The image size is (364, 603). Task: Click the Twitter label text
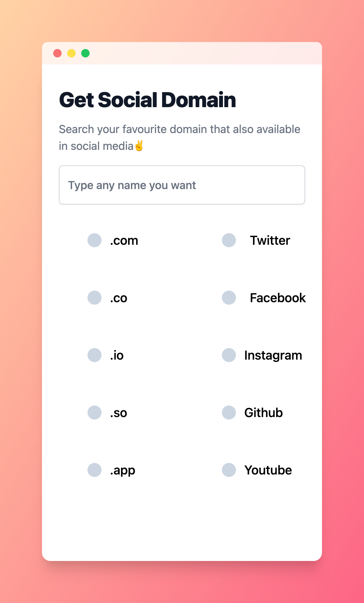coord(270,240)
